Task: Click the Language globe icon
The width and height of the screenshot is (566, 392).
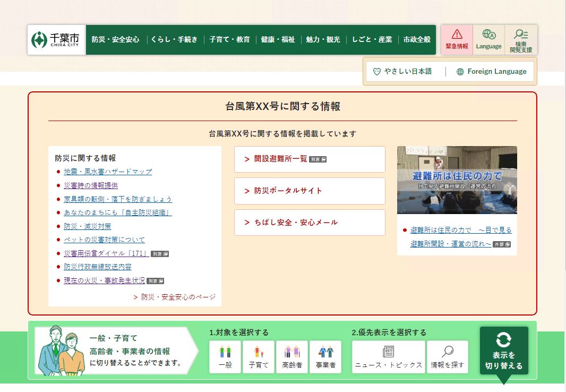Action: click(x=488, y=40)
